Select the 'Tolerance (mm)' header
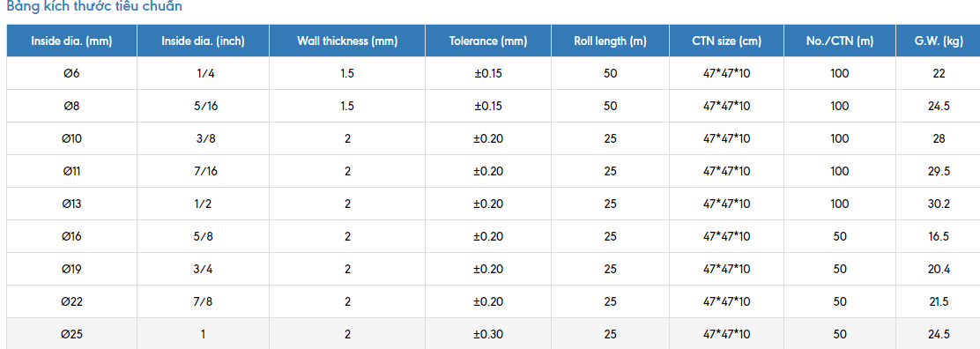The width and height of the screenshot is (980, 349). (x=488, y=41)
